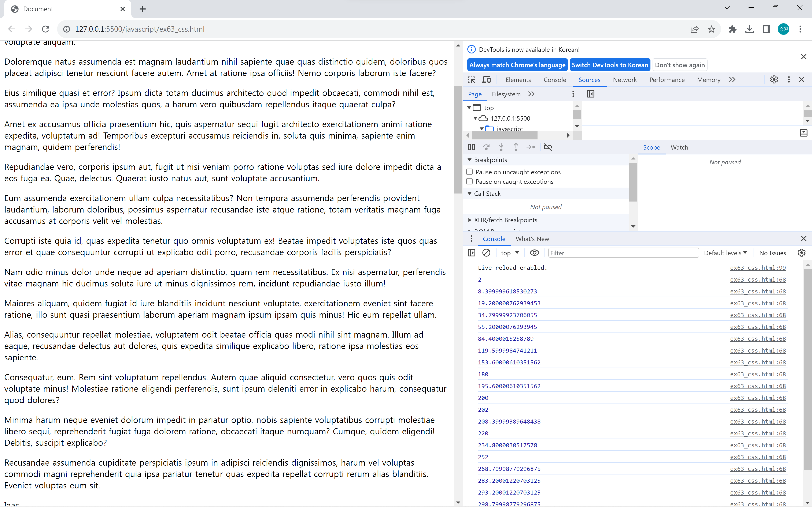Open the DevTools settings gear

pos(774,80)
